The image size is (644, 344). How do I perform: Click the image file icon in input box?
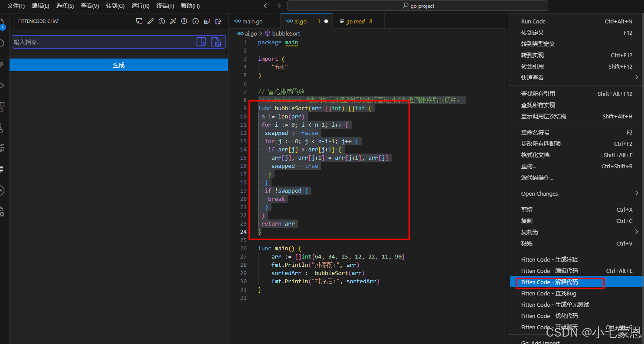(216, 42)
